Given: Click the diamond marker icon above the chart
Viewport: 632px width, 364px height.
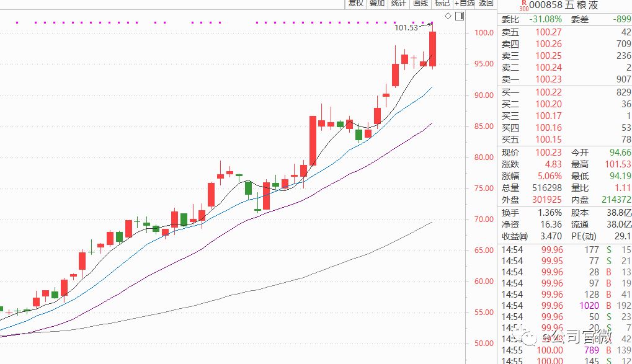Looking at the screenshot, I should click(448, 16).
